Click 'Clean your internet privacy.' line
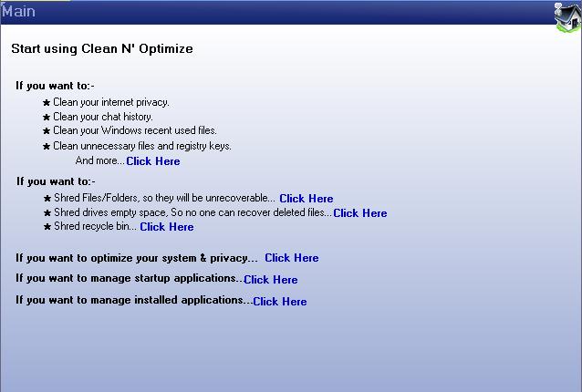The image size is (582, 392). click(x=111, y=102)
